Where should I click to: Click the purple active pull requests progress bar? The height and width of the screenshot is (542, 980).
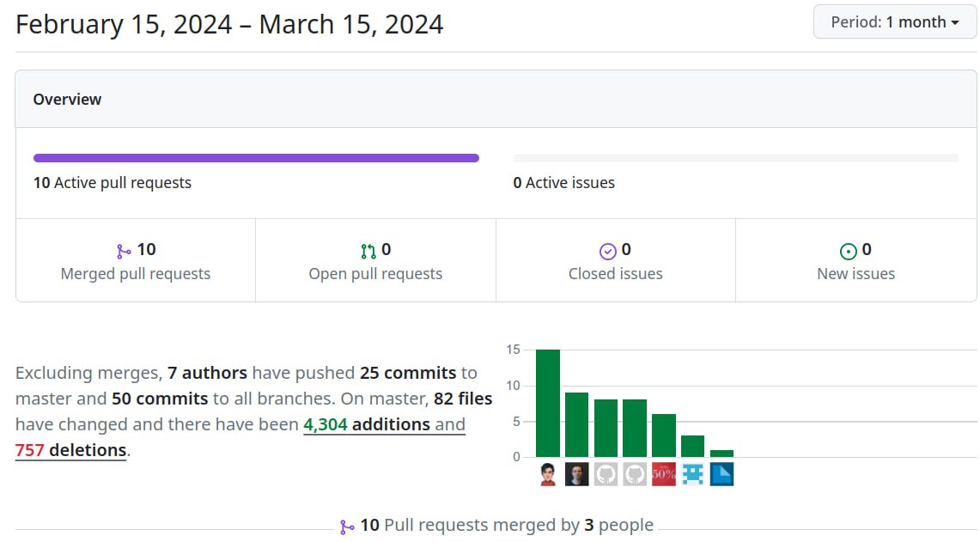tap(256, 158)
